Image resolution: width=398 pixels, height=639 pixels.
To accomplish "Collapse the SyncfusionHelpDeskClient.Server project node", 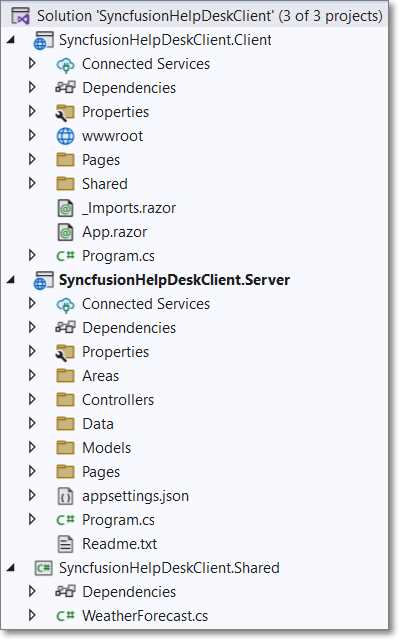I will [11, 280].
